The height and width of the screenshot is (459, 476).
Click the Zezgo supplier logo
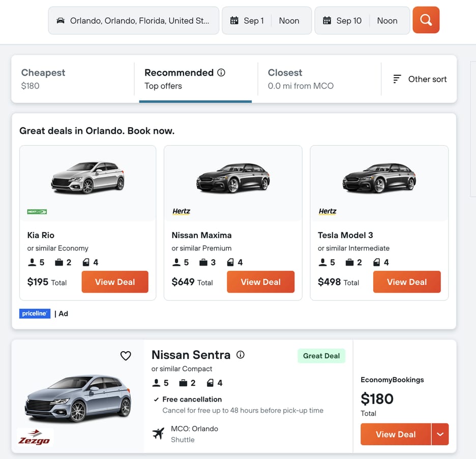pyautogui.click(x=35, y=437)
